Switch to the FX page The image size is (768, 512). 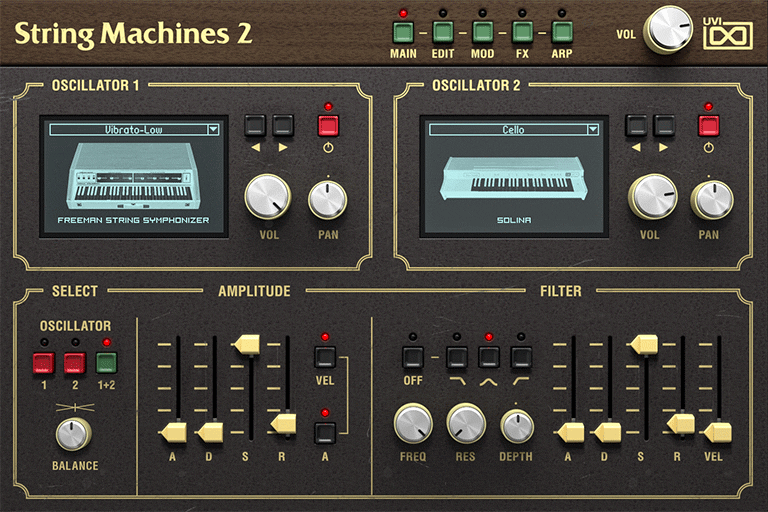click(521, 31)
